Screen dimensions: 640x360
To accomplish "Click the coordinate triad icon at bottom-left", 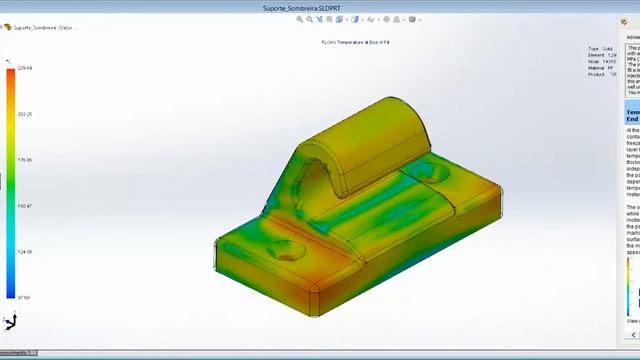I will point(10,321).
